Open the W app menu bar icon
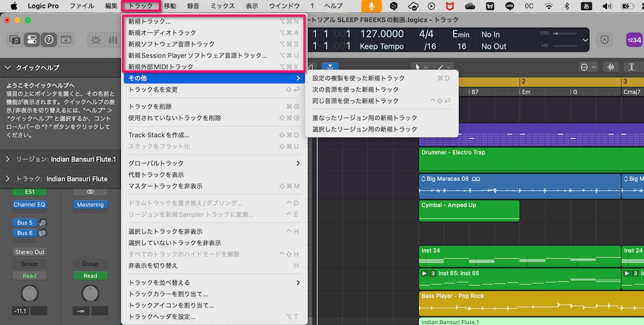Viewport: 644px width, 325px height. click(x=490, y=6)
